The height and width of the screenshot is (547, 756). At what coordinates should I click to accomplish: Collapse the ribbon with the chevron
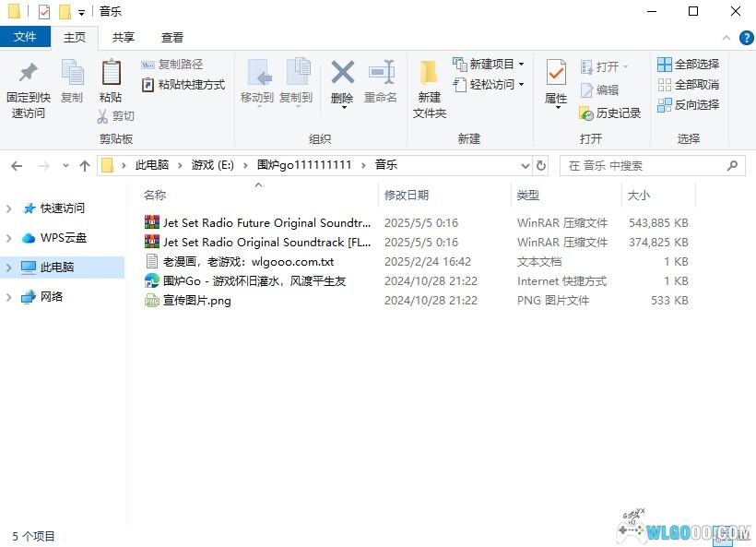pos(726,38)
